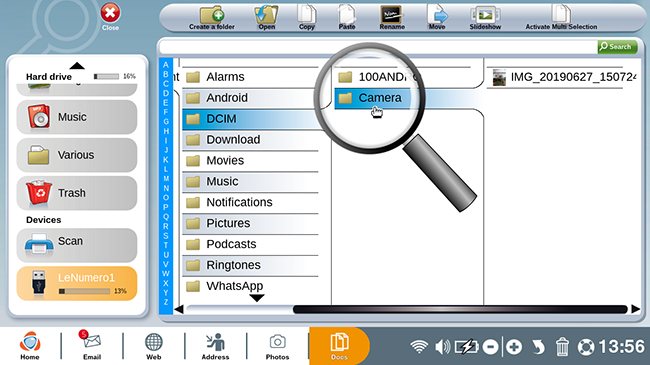Screen dimensions: 650x365
Task: Click the horizontal scrollbar thumb
Action: click(x=460, y=309)
